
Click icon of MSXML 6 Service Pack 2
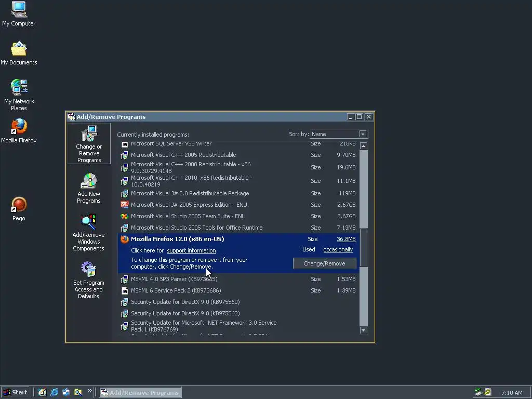pos(125,291)
